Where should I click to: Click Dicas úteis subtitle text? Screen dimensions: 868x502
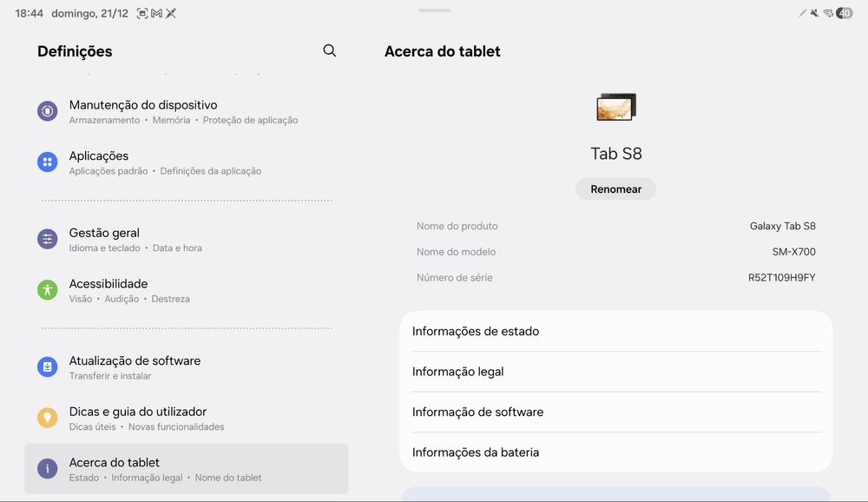93,427
